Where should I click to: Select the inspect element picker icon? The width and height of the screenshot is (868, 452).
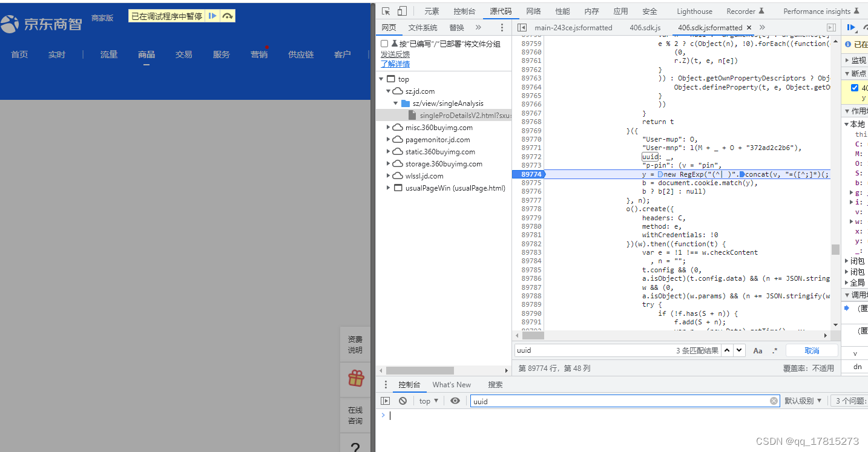[386, 11]
